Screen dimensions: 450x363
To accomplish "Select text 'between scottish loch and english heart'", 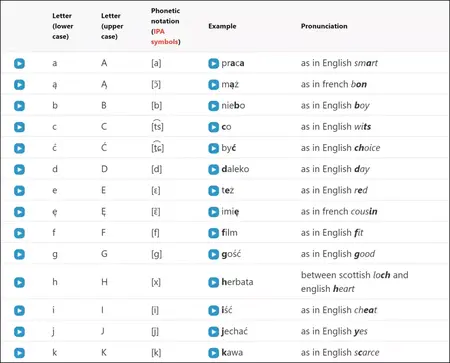I will pyautogui.click(x=354, y=282).
